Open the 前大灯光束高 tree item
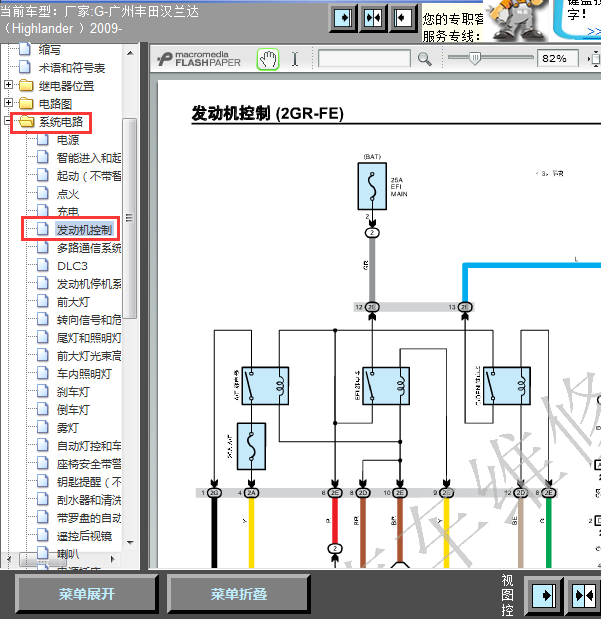 [89, 356]
